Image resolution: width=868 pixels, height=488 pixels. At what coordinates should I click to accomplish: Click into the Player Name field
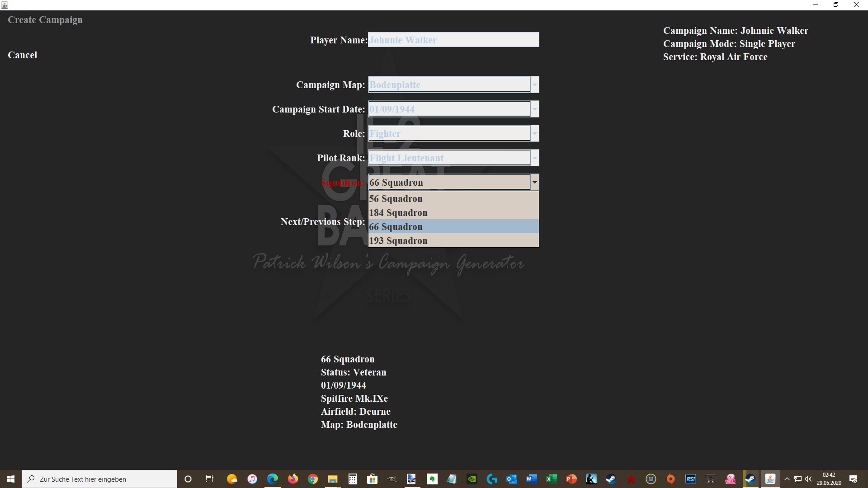point(453,40)
